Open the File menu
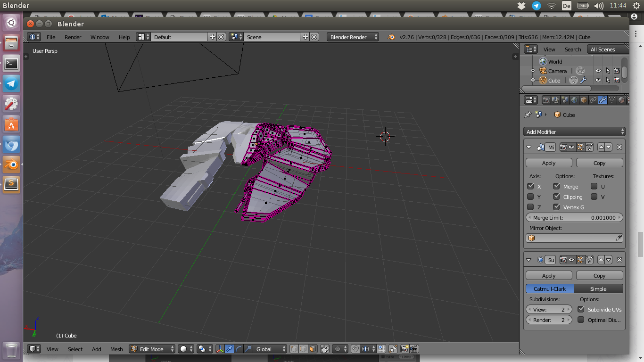Image resolution: width=644 pixels, height=362 pixels. tap(51, 37)
